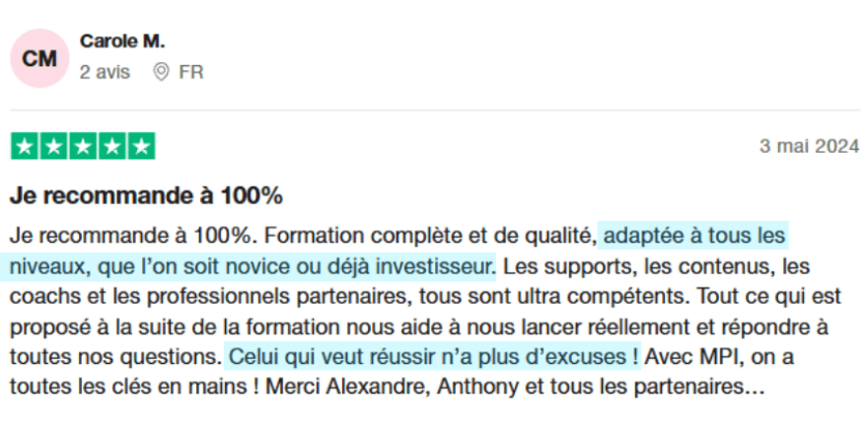The height and width of the screenshot is (434, 868).
Task: Click the horizontal divider under reviewer info
Action: tap(435, 109)
